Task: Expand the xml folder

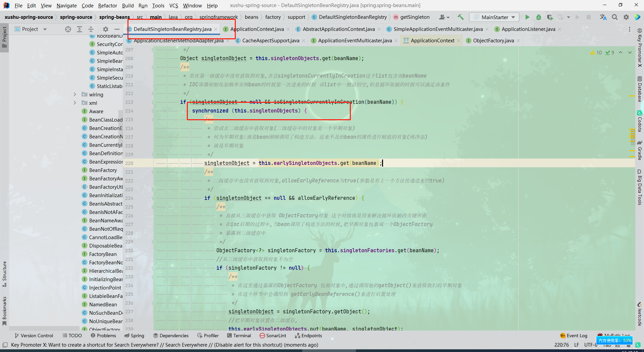Action: click(x=75, y=103)
